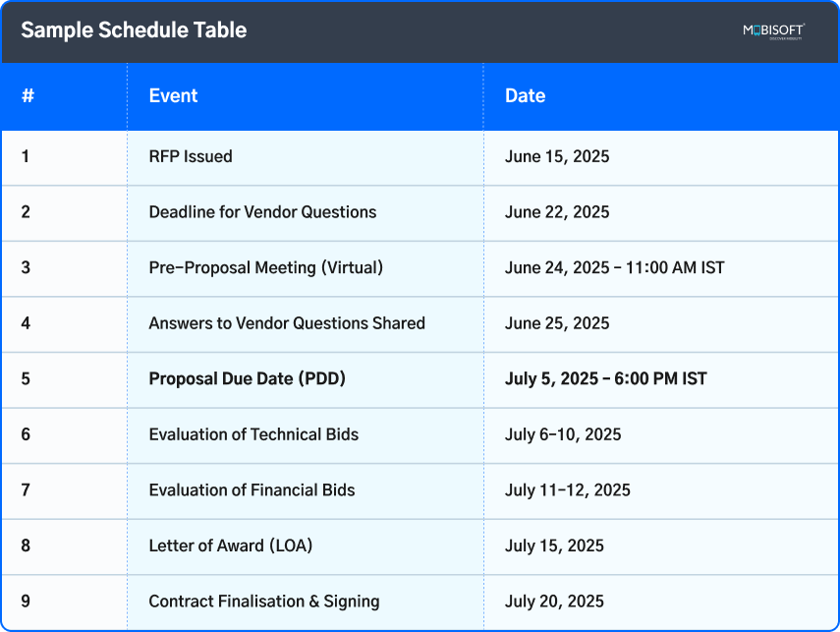The width and height of the screenshot is (840, 632).
Task: Select Deadline for Vendor Questions row
Action: pos(262,212)
